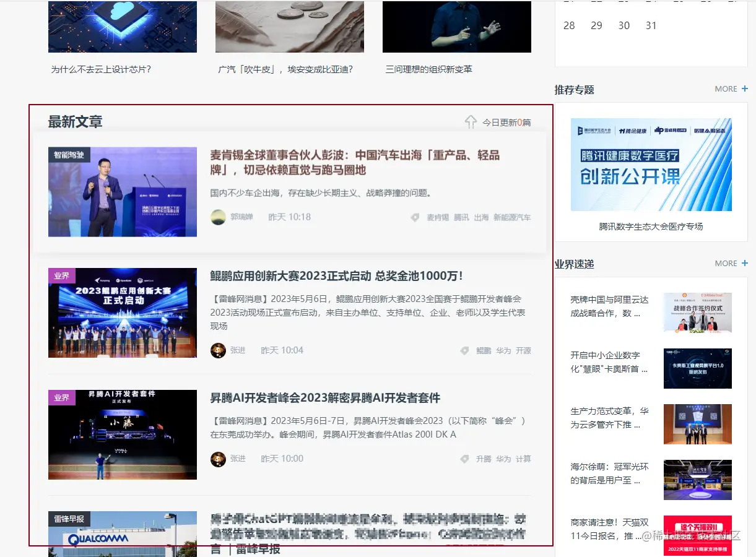The height and width of the screenshot is (557, 756).
Task: Select calendar date 30
Action: 624,25
